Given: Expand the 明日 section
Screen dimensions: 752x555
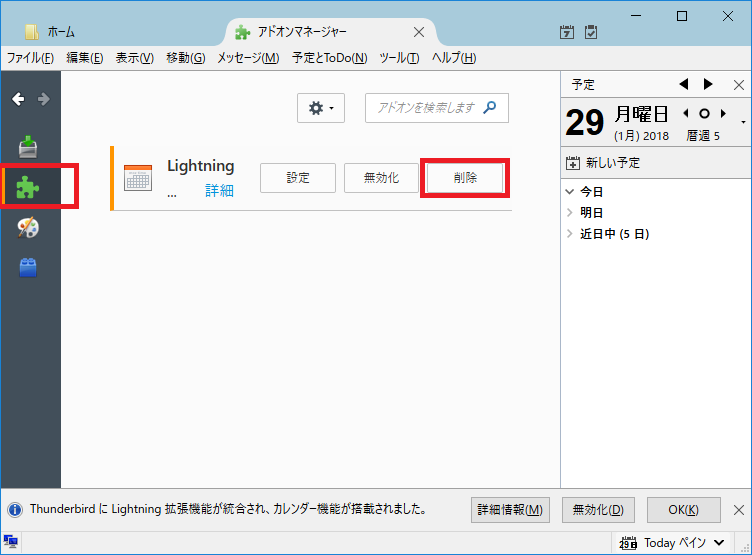Looking at the screenshot, I should (570, 213).
